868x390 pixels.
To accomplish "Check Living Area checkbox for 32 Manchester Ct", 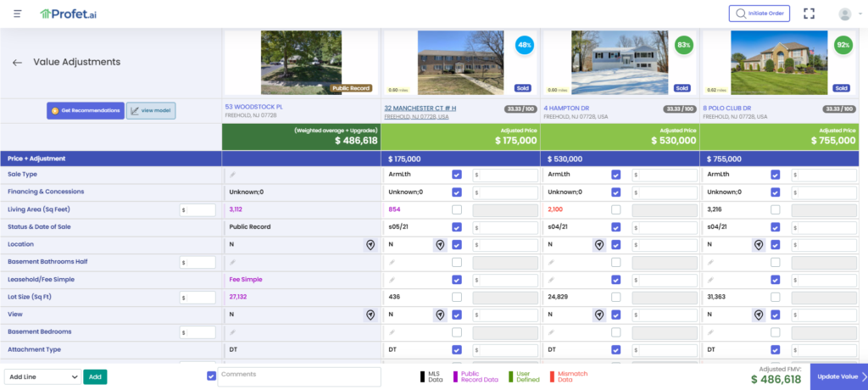I will (x=457, y=210).
